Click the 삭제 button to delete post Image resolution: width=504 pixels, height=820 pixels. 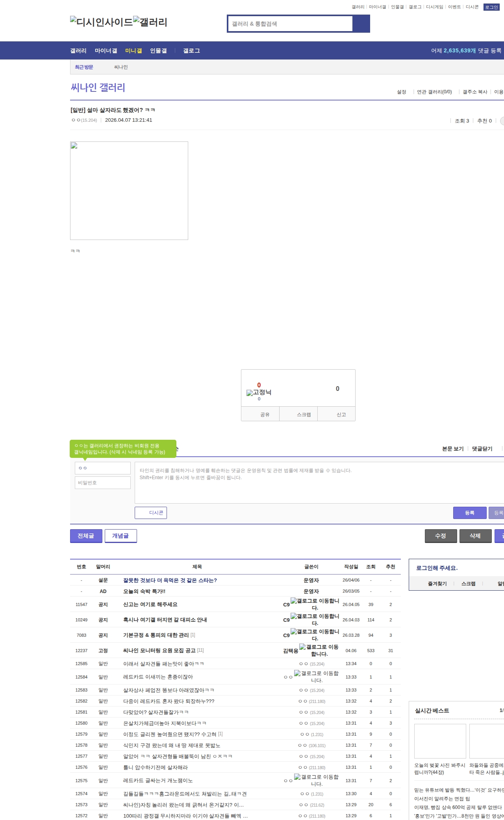click(476, 536)
